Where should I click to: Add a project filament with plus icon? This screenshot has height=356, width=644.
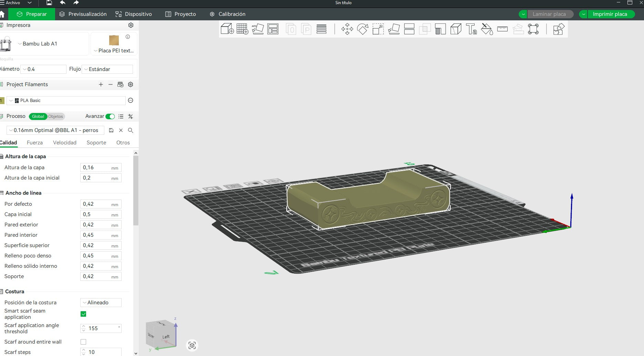click(101, 84)
